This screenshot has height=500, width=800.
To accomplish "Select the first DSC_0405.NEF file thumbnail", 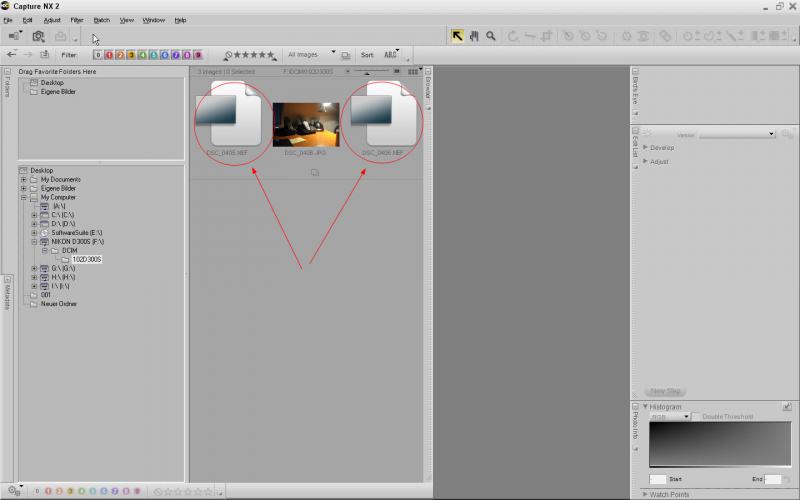I will click(x=228, y=114).
